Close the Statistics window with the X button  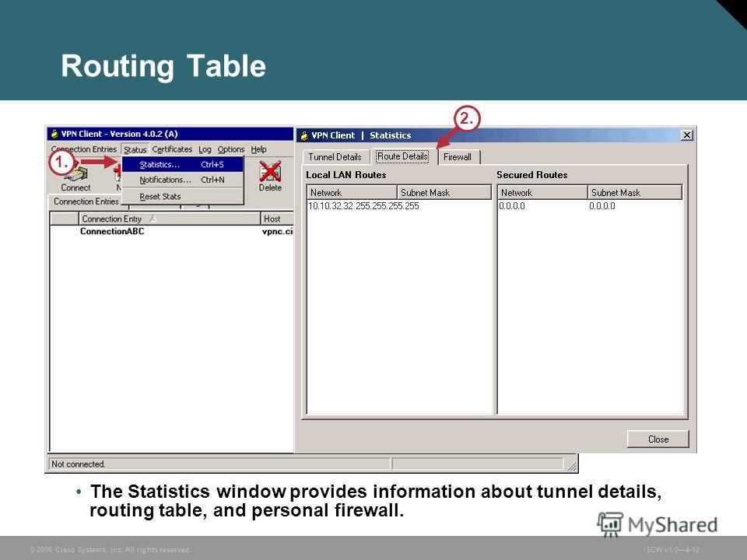coord(686,135)
